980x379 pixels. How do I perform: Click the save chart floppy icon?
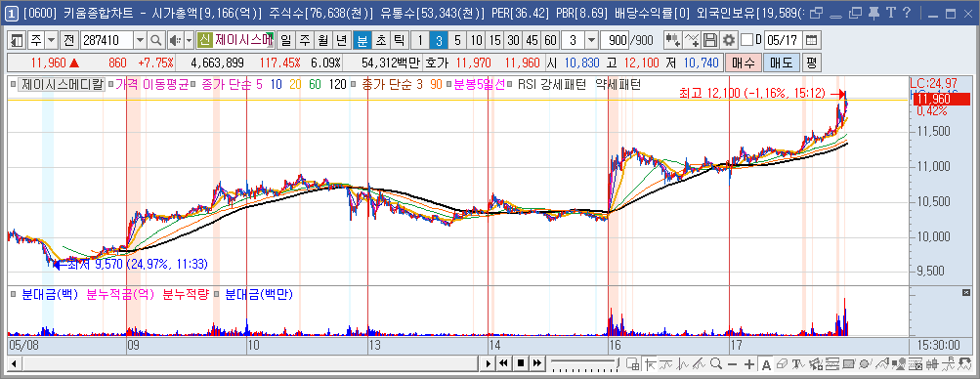710,41
